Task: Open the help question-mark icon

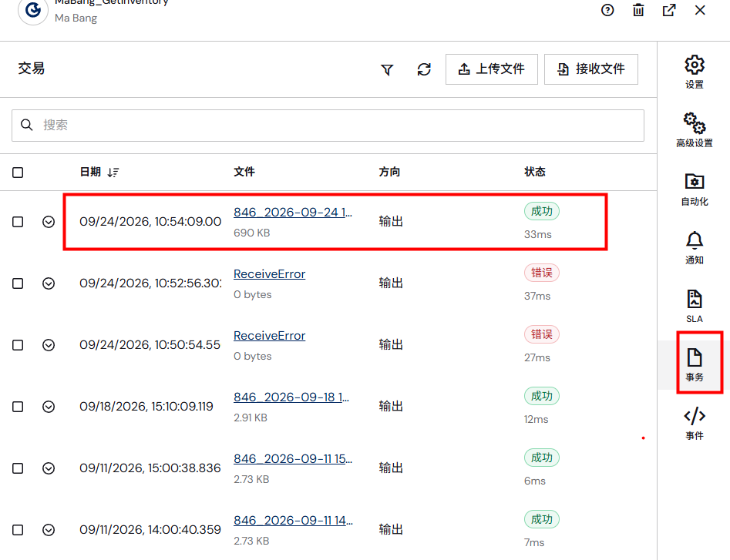Action: [607, 10]
